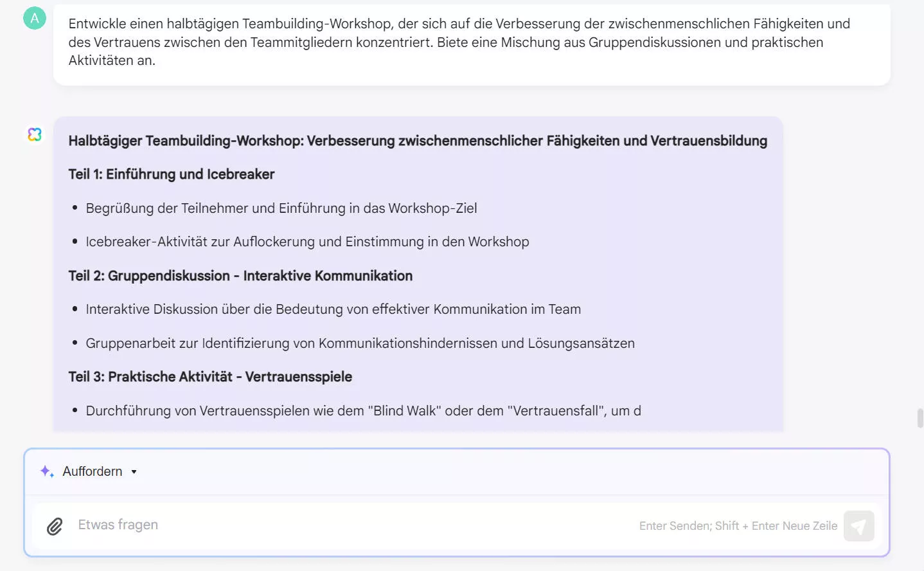Click the Teil 3 Vertrauensspiele heading
The image size is (924, 571).
click(210, 376)
